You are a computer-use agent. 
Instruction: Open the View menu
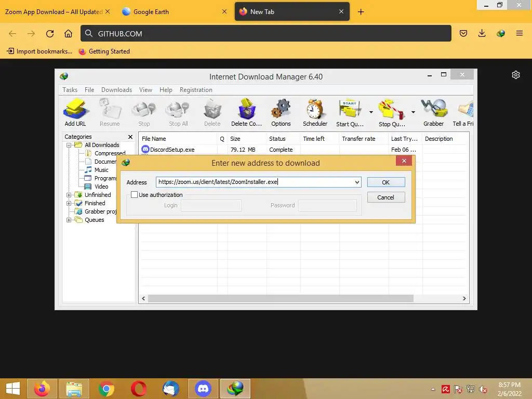click(x=145, y=90)
